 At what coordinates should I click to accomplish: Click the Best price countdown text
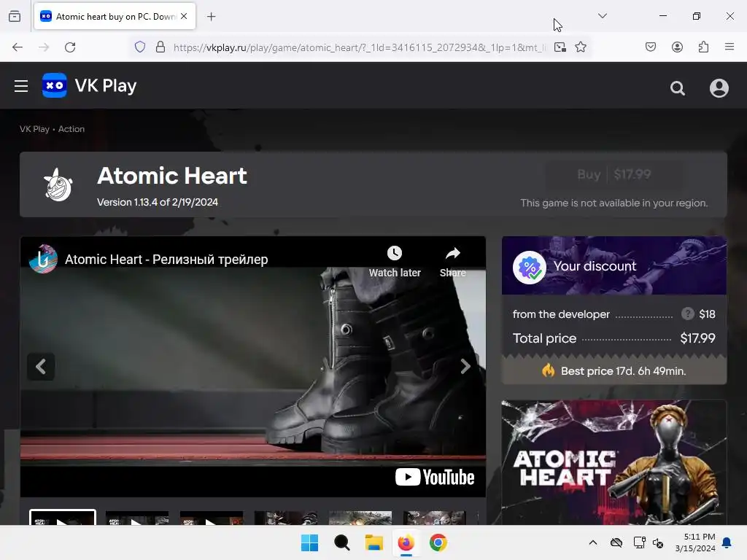pos(623,371)
